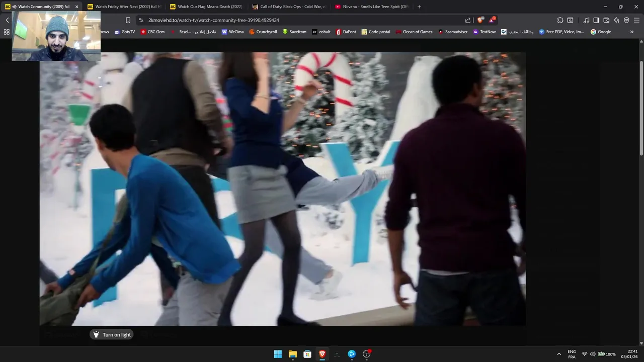Open the Brave Wallet icon
The height and width of the screenshot is (362, 644).
pyautogui.click(x=606, y=20)
